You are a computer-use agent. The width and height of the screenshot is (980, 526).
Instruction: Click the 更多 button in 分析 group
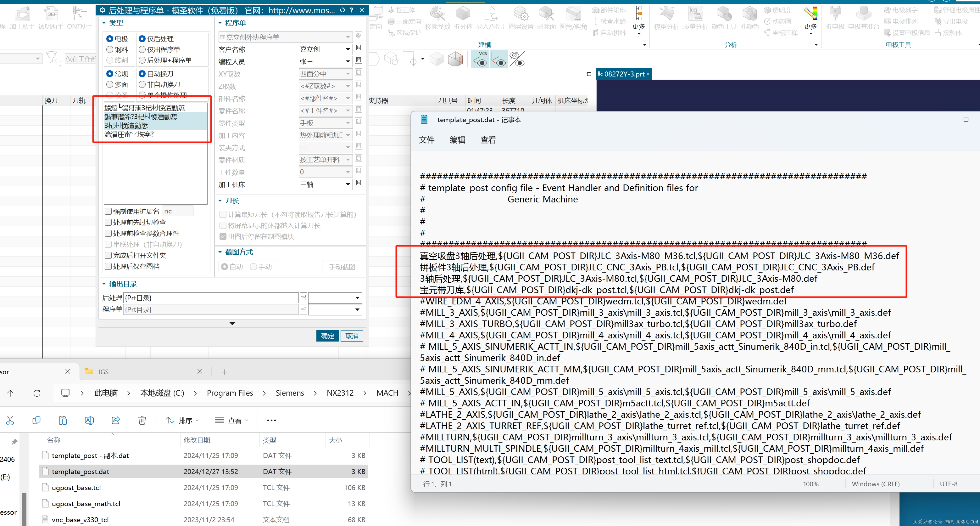811,21
